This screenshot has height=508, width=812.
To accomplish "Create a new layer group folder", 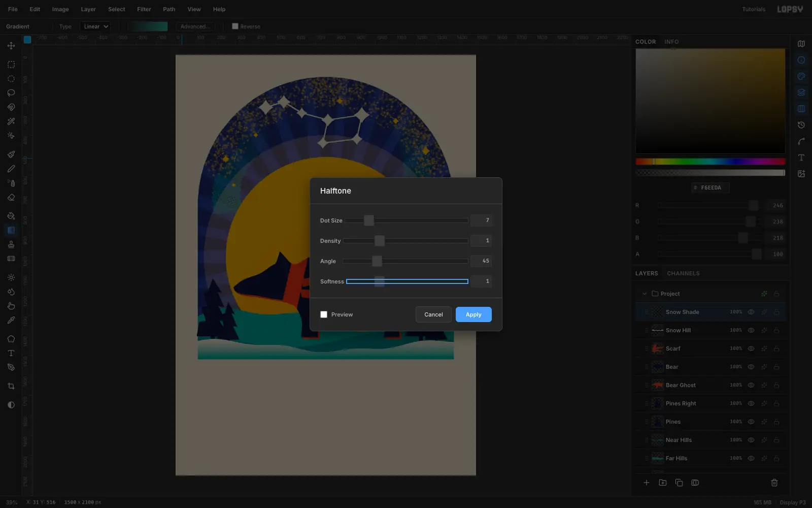I will click(x=663, y=483).
